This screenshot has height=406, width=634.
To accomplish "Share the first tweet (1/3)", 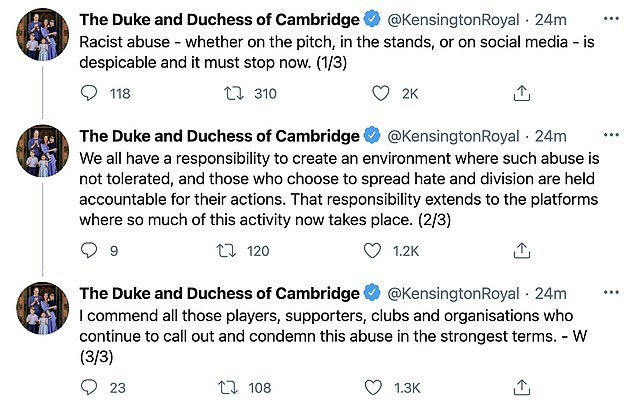I will [x=521, y=93].
